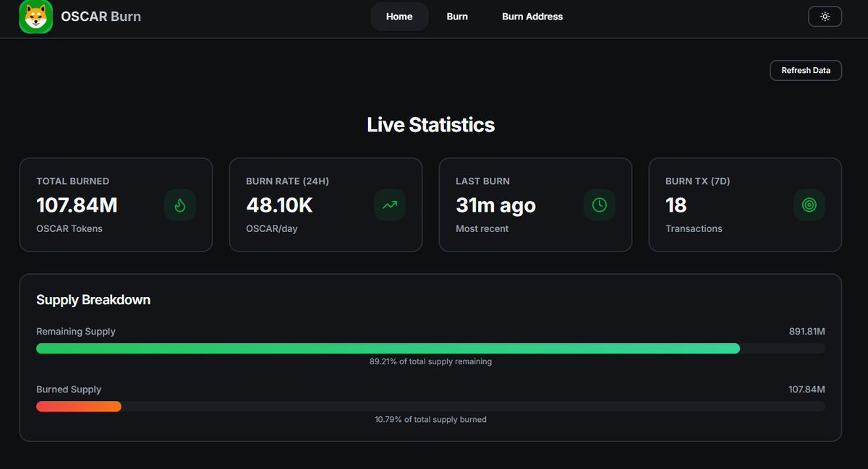Click the OSCAR Tokens caption
This screenshot has height=469, width=868.
(x=69, y=229)
